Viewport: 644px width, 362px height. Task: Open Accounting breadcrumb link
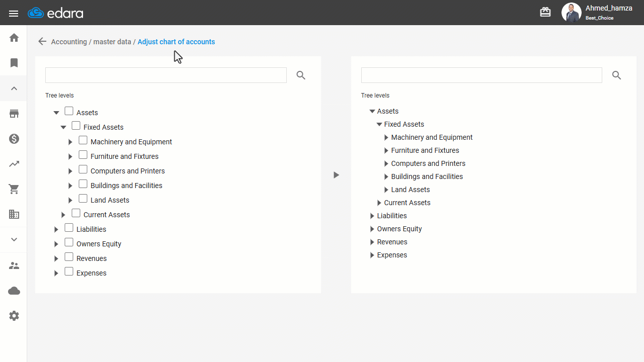point(69,42)
